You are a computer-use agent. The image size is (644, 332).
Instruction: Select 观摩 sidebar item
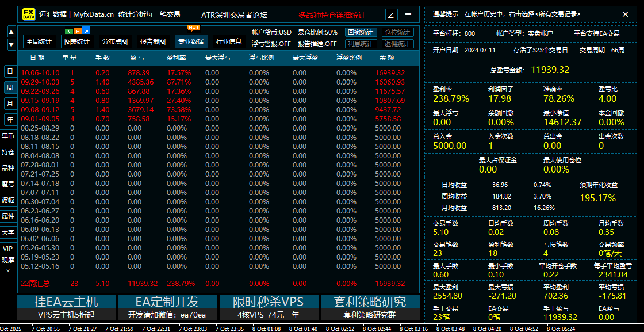pyautogui.click(x=8, y=260)
